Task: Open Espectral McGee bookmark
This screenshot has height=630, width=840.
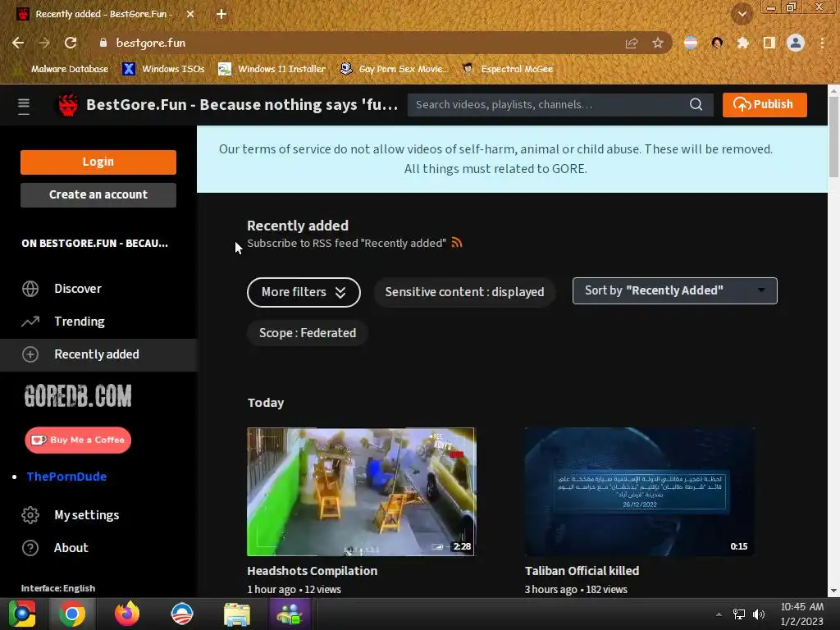Action: click(507, 69)
